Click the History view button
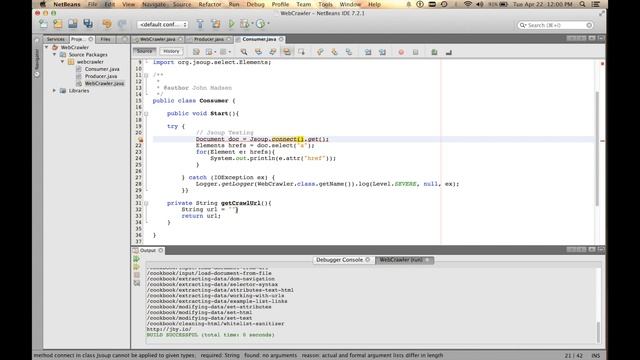The width and height of the screenshot is (640, 360). point(171,51)
